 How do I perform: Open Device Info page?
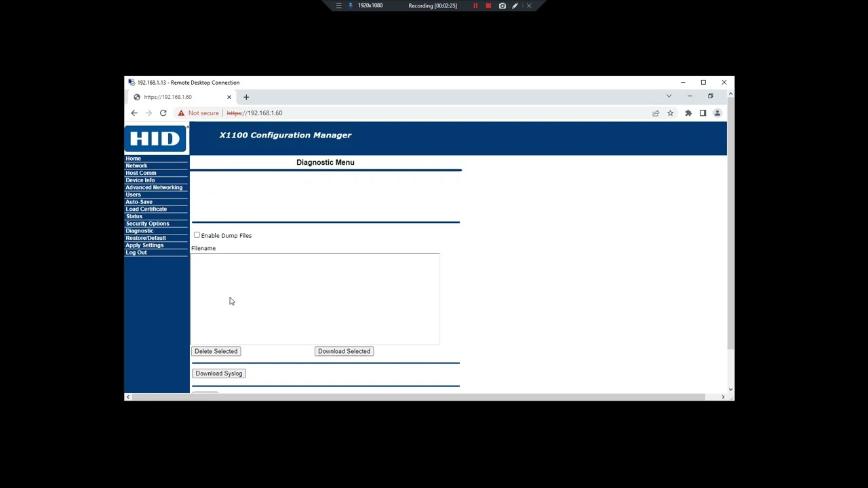coord(140,180)
